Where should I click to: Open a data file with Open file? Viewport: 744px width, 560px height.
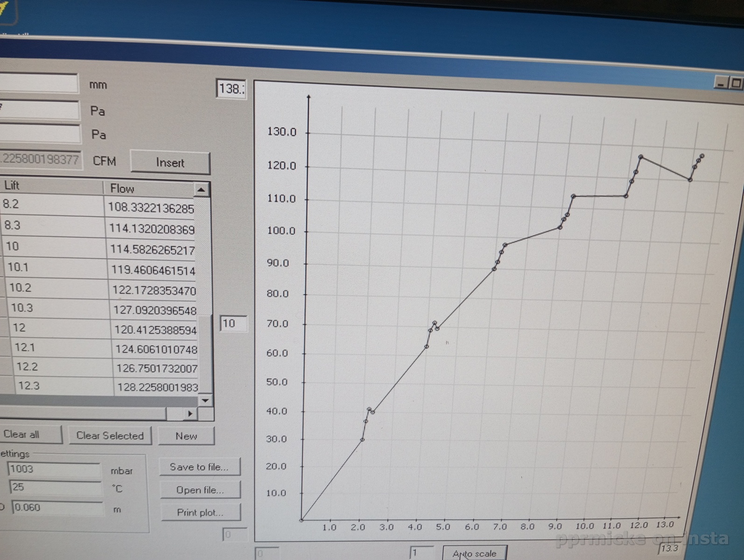click(x=200, y=490)
